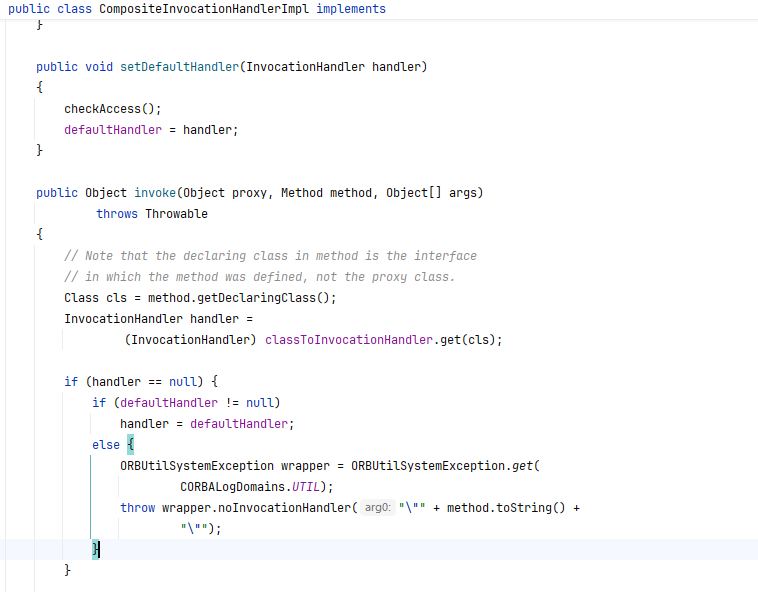Click the setDefaultHandler method name

coord(179,67)
